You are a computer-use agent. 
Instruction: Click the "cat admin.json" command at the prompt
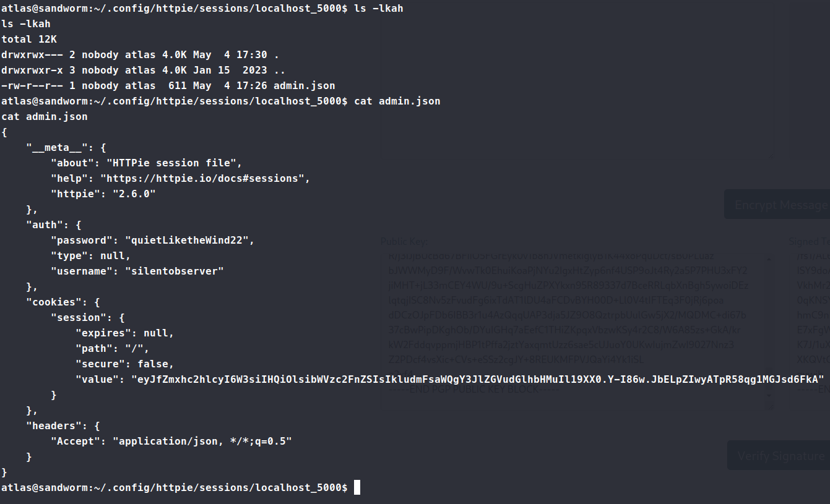click(397, 101)
